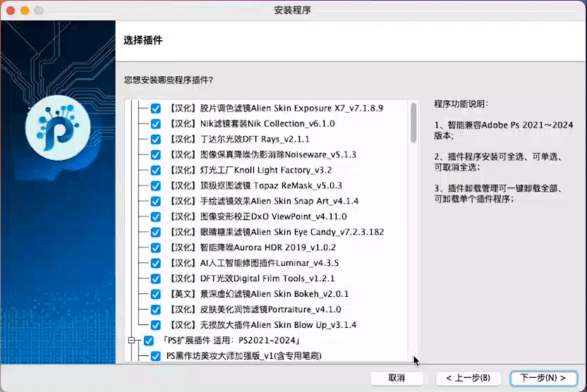The image size is (587, 392).
Task: Toggle Aurora HDR 2019_v1.0.2 checkbox
Action: tap(156, 247)
